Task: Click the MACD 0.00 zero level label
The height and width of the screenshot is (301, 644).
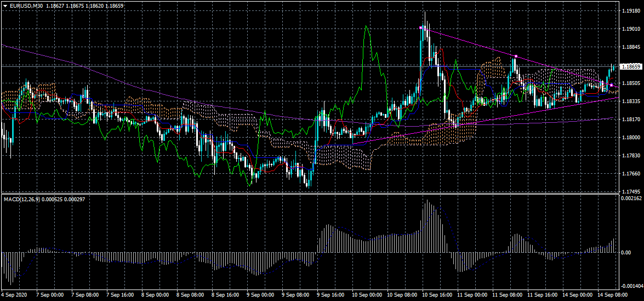Action: pyautogui.click(x=625, y=252)
